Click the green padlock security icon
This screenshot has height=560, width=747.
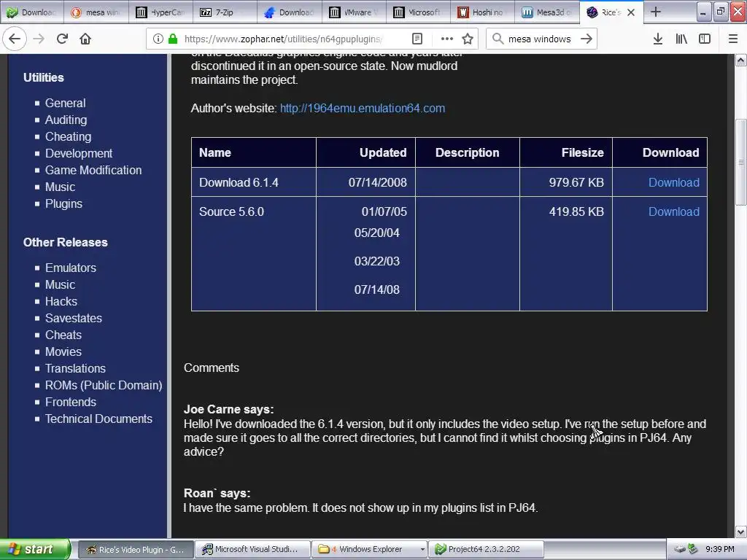[173, 39]
